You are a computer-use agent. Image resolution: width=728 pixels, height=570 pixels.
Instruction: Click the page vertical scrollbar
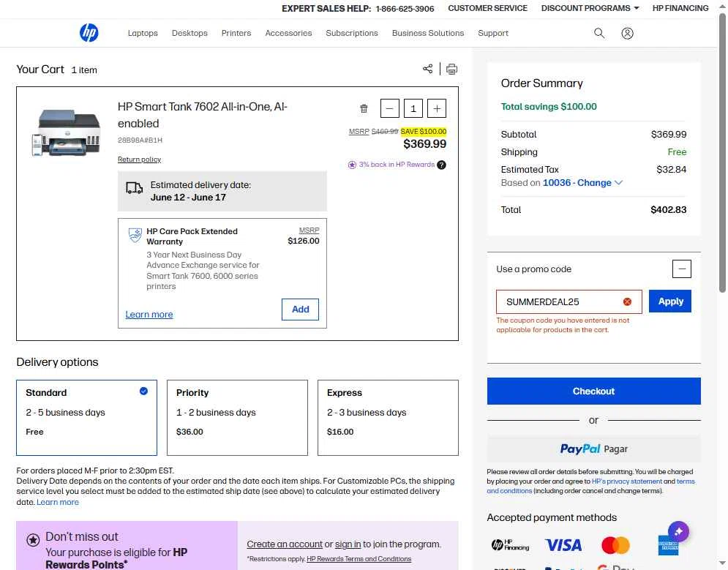click(x=722, y=153)
